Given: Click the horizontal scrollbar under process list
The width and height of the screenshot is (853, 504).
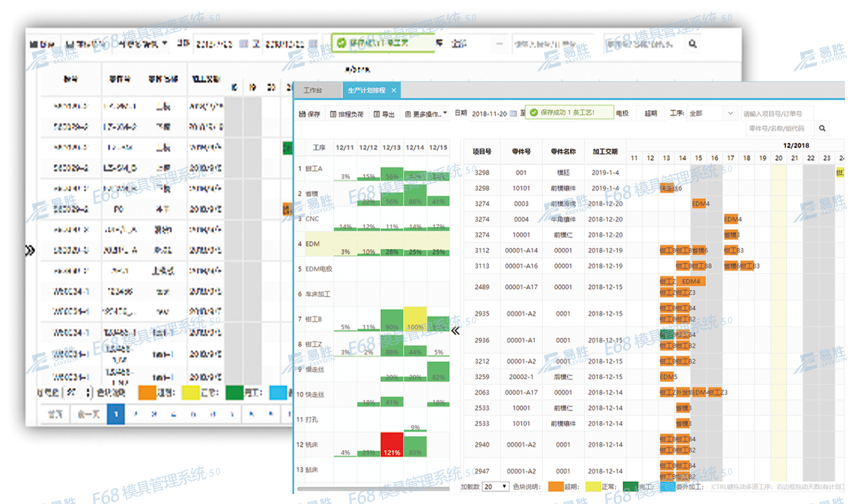Looking at the screenshot, I should 373,489.
